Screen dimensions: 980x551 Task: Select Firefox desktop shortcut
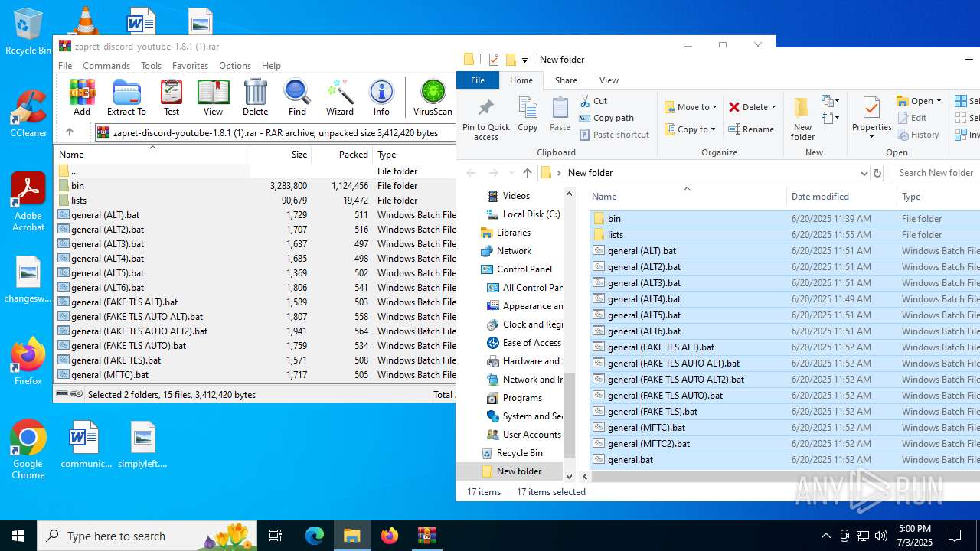28,361
